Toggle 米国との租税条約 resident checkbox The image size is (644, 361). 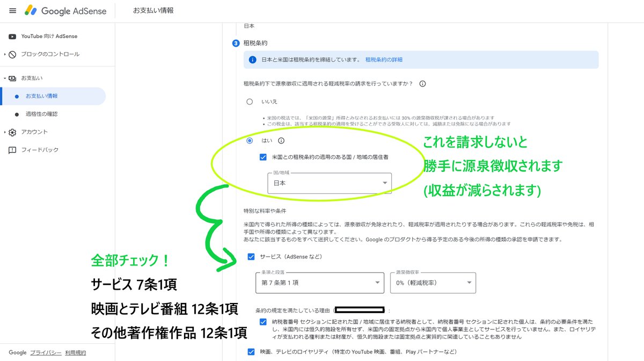click(x=262, y=157)
